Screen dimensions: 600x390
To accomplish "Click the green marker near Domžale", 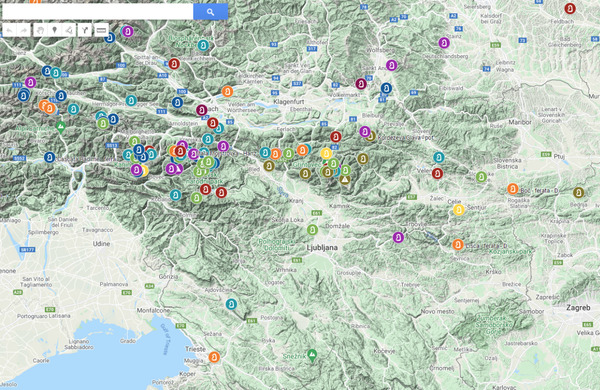I will coord(312,230).
